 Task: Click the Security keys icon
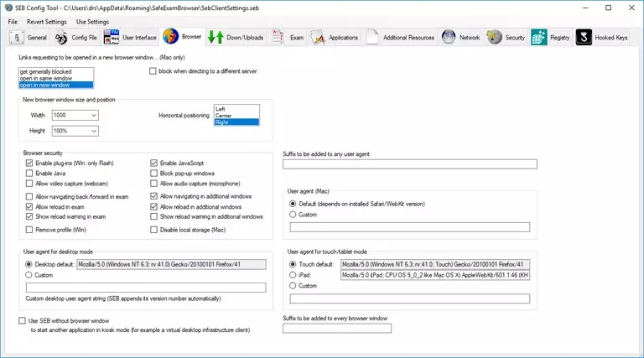coord(494,38)
